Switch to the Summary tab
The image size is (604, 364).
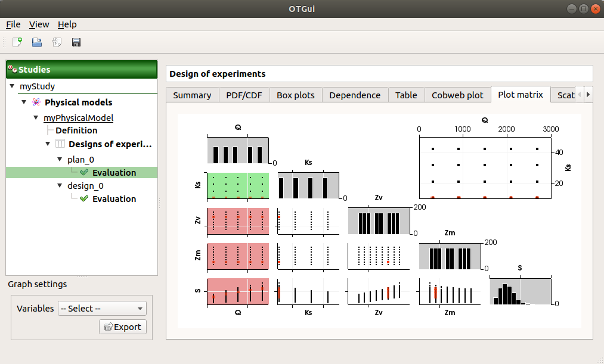[x=192, y=94]
